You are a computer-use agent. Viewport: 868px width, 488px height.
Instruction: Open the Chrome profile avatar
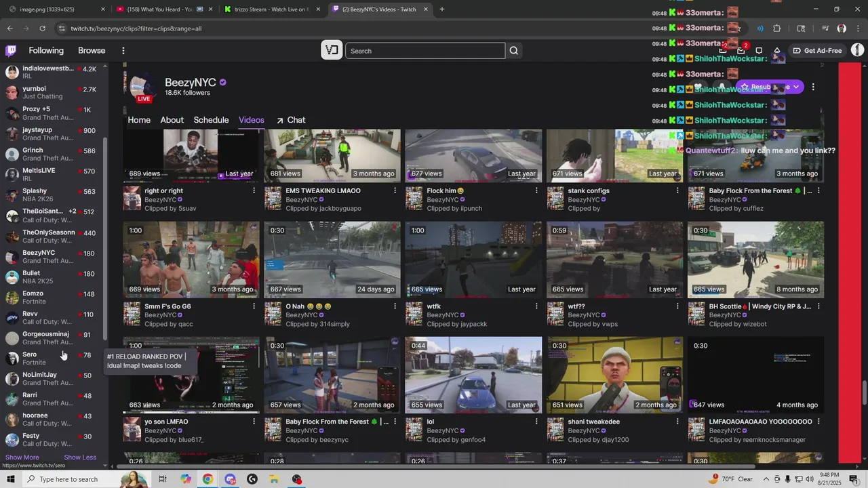click(x=842, y=28)
